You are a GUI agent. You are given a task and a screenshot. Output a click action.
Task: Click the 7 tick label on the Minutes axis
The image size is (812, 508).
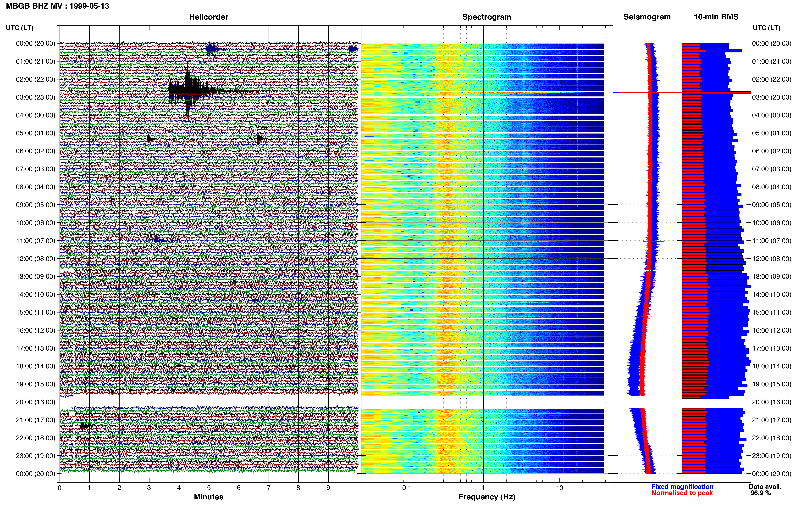pyautogui.click(x=269, y=487)
